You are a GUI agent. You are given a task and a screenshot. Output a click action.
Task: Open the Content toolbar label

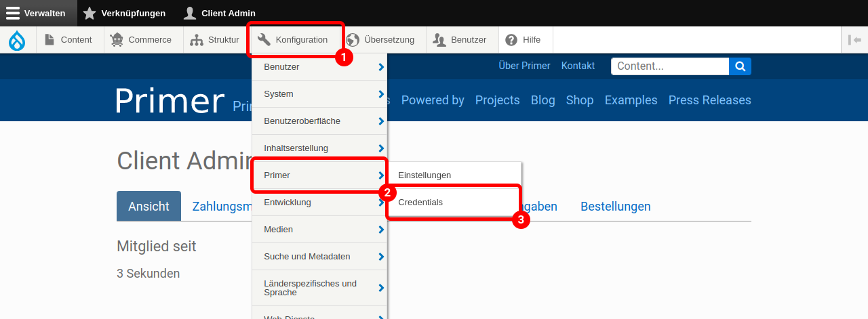[76, 40]
